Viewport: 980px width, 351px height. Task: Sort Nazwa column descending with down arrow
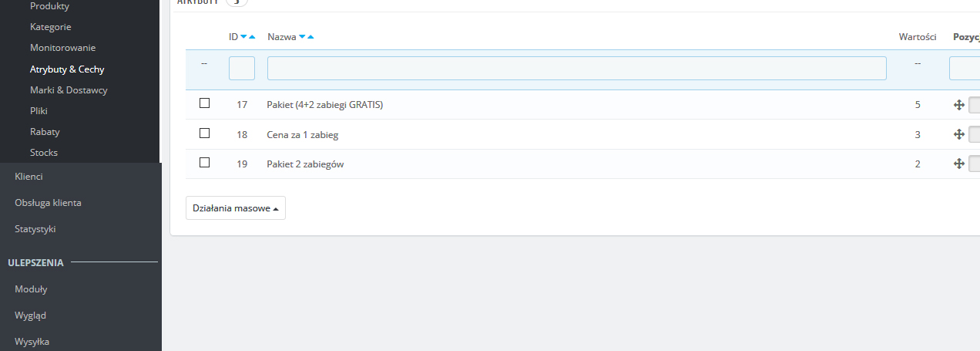(302, 37)
